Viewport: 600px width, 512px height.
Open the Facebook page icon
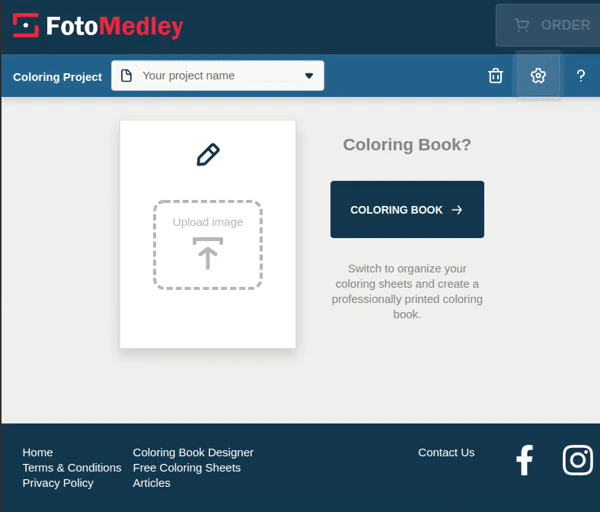[x=524, y=460]
